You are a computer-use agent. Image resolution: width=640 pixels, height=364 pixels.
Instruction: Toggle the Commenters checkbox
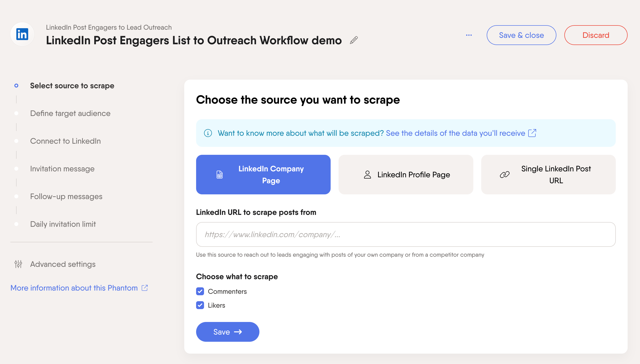[x=200, y=291]
